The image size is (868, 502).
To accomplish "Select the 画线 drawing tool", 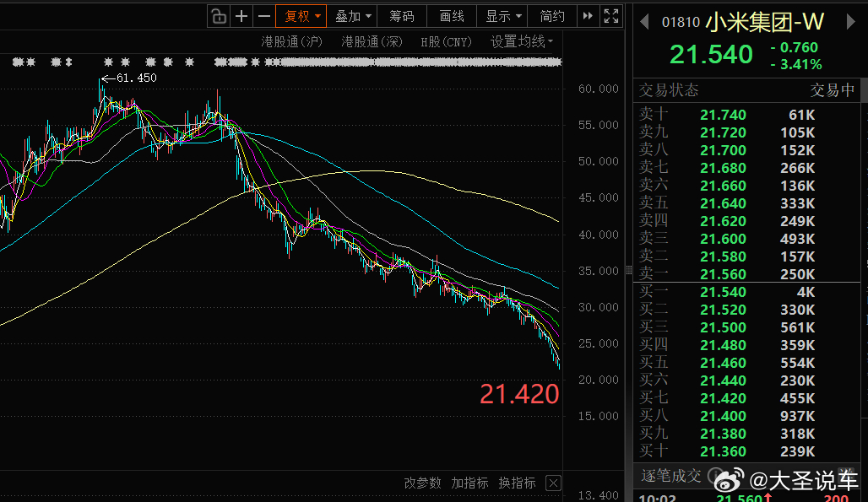I will pos(452,16).
